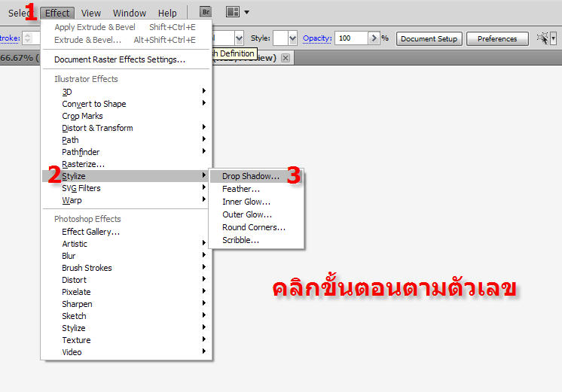Open Effect Gallery under Photoshop Effects

point(90,232)
